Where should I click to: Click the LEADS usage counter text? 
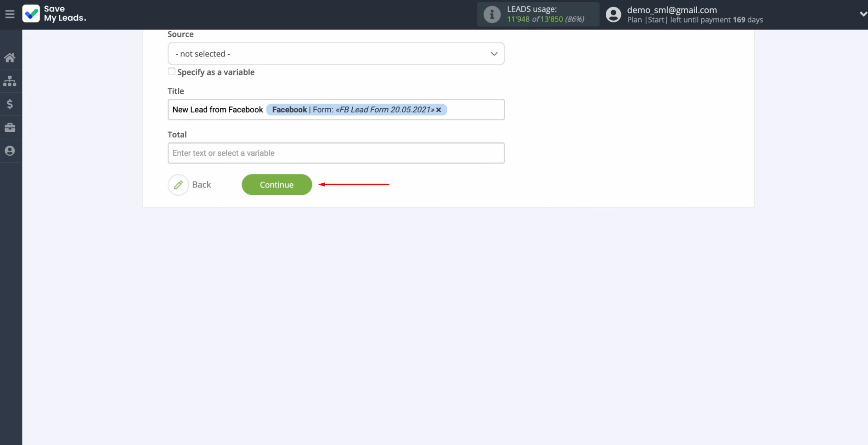546,19
